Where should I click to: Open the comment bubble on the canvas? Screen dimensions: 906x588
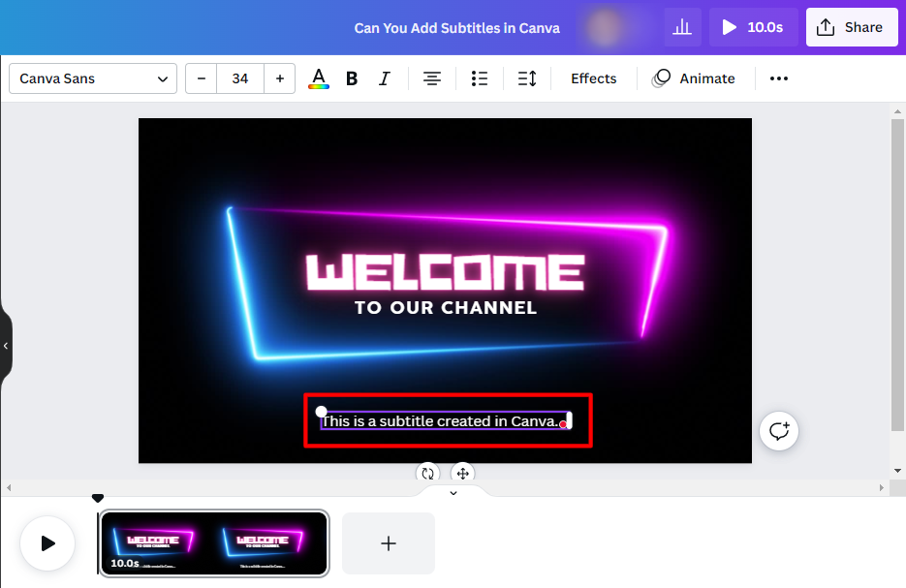[x=779, y=431]
